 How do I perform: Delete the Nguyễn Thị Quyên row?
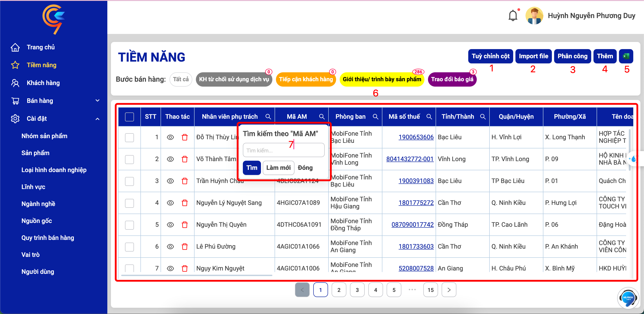tap(184, 225)
